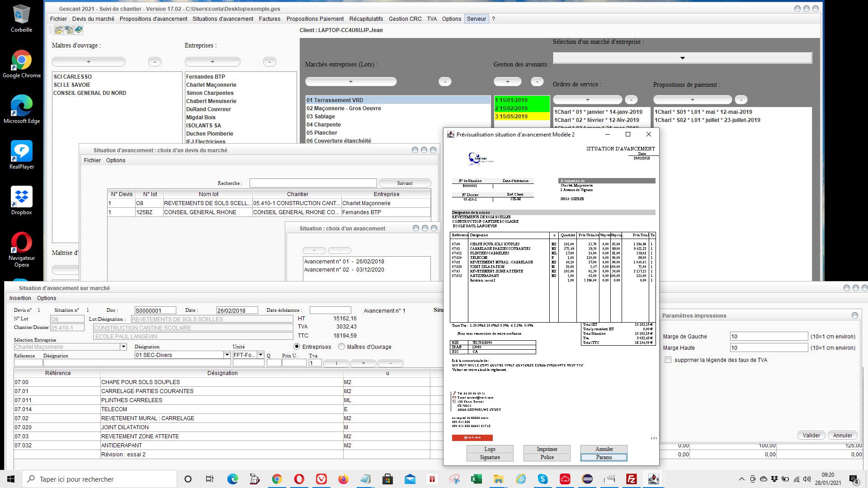
Task: Select the Maîtres d'Ouvrage radio button
Action: (342, 347)
